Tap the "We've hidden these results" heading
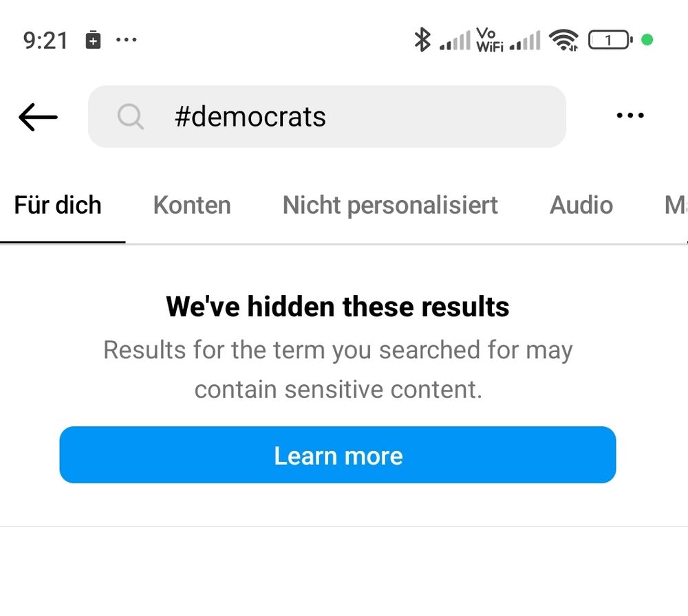Image resolution: width=688 pixels, height=616 pixels. pos(338,307)
